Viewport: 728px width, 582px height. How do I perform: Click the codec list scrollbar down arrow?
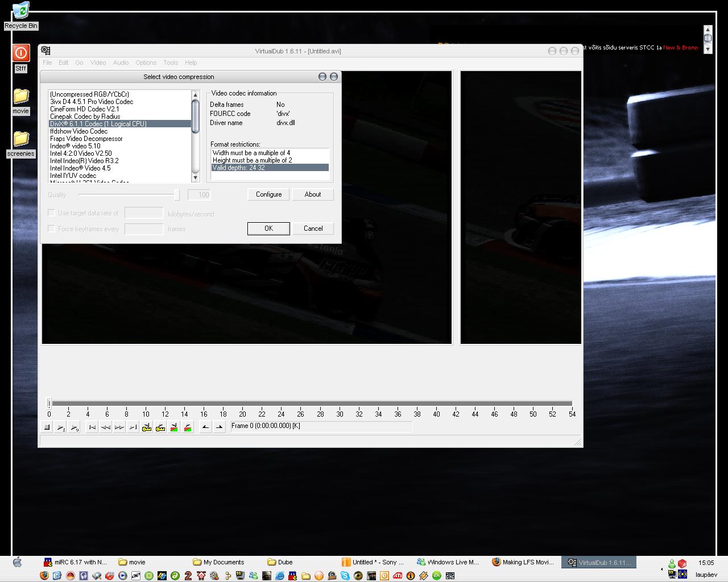point(196,177)
